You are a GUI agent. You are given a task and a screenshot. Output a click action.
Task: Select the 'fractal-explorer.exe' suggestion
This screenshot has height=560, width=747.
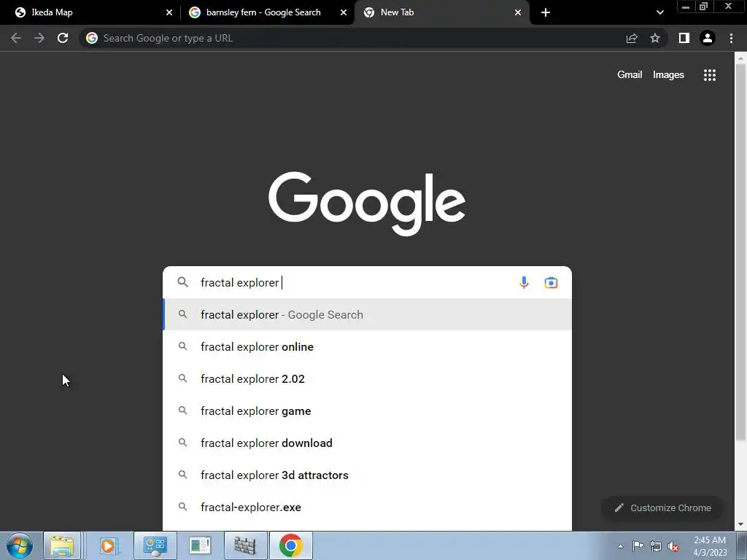tap(368, 507)
